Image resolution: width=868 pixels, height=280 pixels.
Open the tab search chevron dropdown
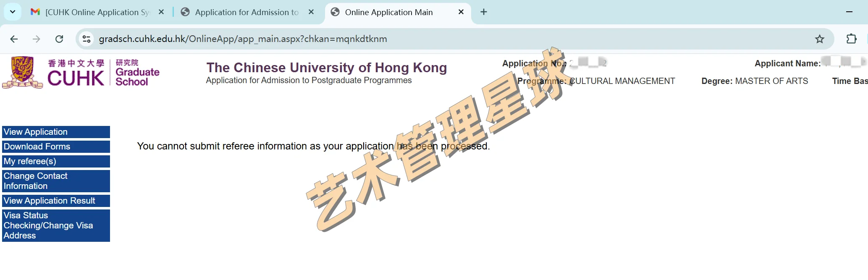point(13,12)
